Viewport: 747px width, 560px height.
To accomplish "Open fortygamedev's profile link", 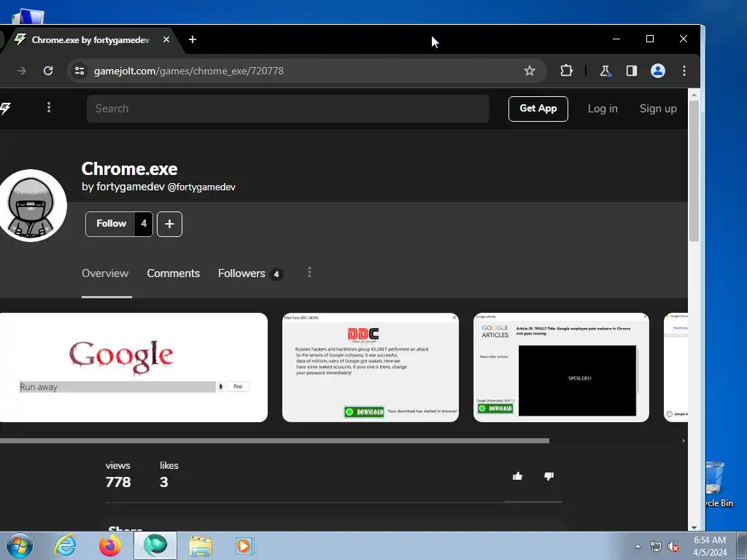I will pos(158,187).
